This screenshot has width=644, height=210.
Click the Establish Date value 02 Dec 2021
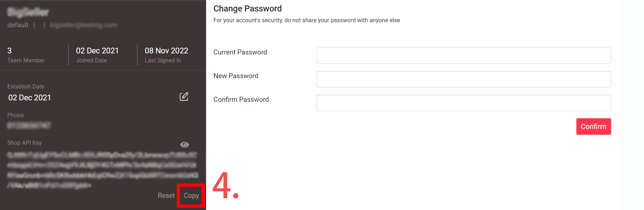(x=30, y=97)
